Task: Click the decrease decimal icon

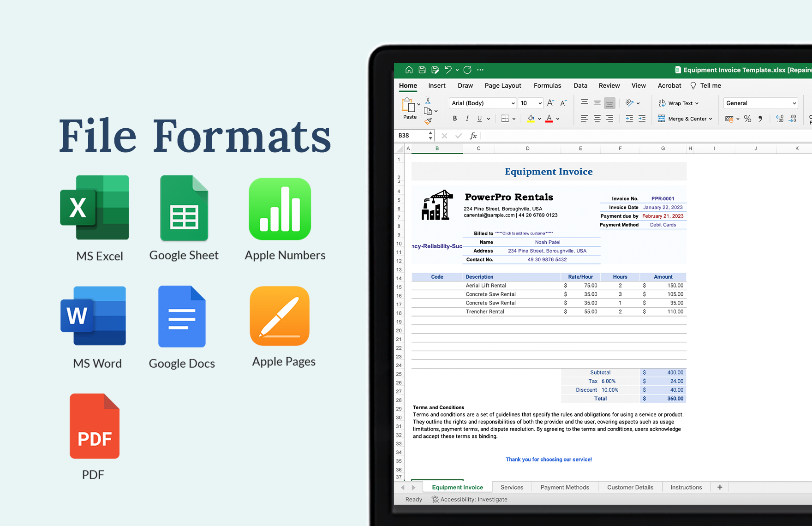Action: pyautogui.click(x=792, y=119)
